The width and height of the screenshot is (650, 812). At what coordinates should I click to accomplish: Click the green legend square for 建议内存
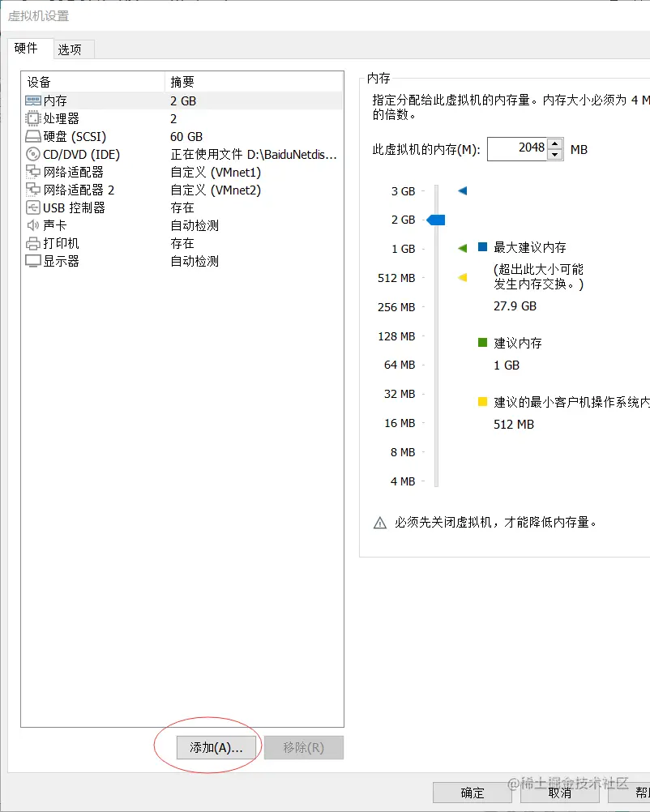coord(482,342)
